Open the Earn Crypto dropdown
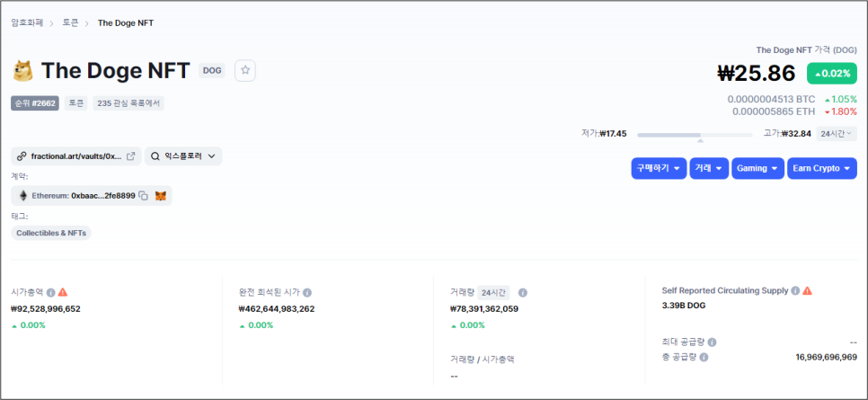 click(x=822, y=168)
